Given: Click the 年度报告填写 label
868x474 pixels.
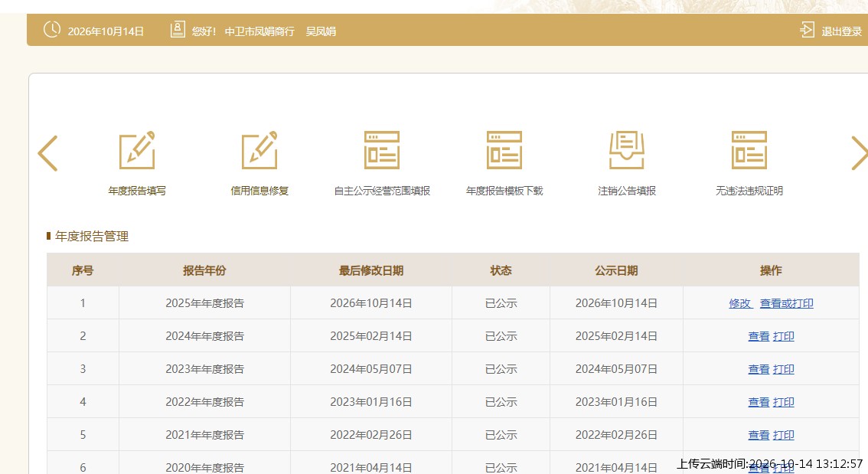Looking at the screenshot, I should [x=137, y=191].
